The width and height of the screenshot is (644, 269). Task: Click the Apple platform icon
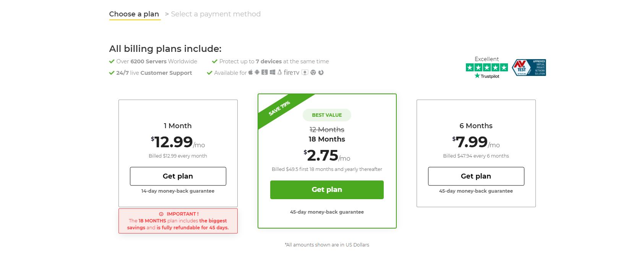pos(250,72)
